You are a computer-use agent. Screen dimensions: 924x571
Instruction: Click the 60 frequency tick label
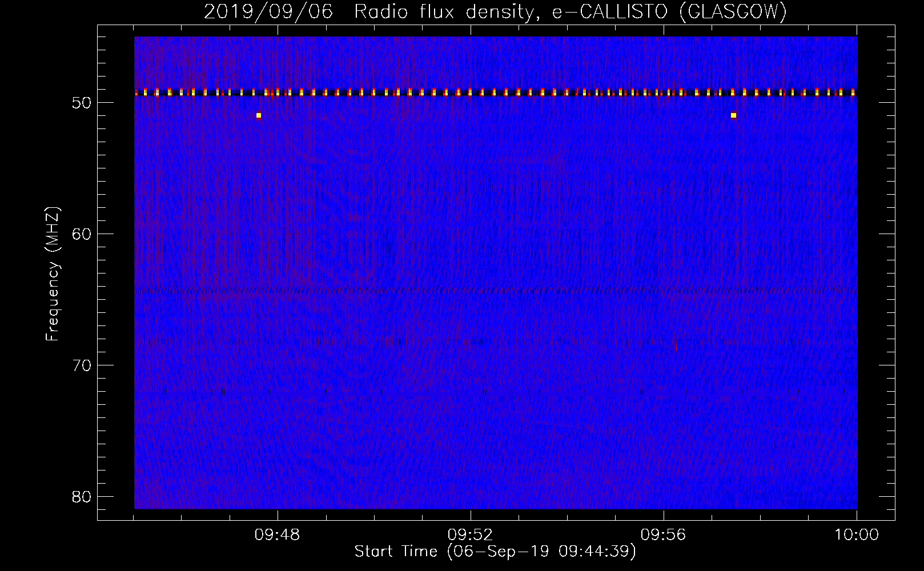(82, 234)
